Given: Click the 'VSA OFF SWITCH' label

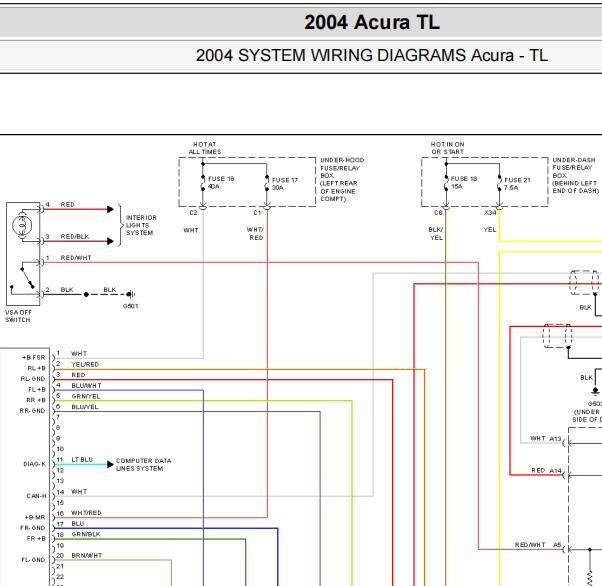Looking at the screenshot, I should [x=18, y=316].
